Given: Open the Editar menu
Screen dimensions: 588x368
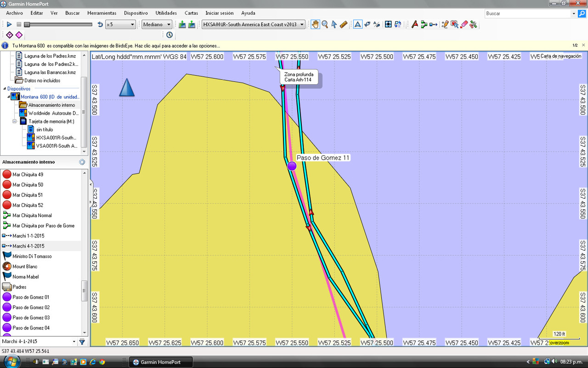Looking at the screenshot, I should point(37,13).
